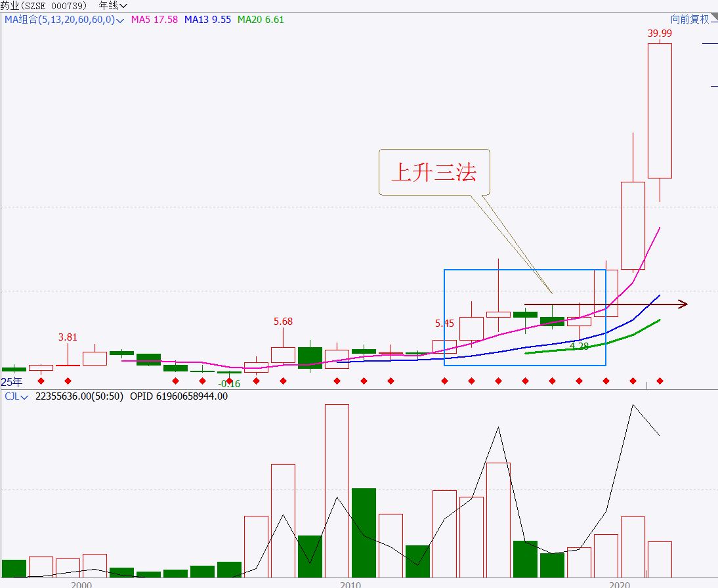
Task: Click the 5.45 price label
Action: point(444,324)
